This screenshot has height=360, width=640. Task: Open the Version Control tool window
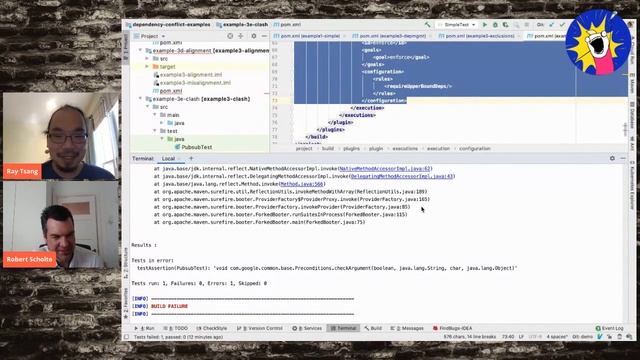260,328
